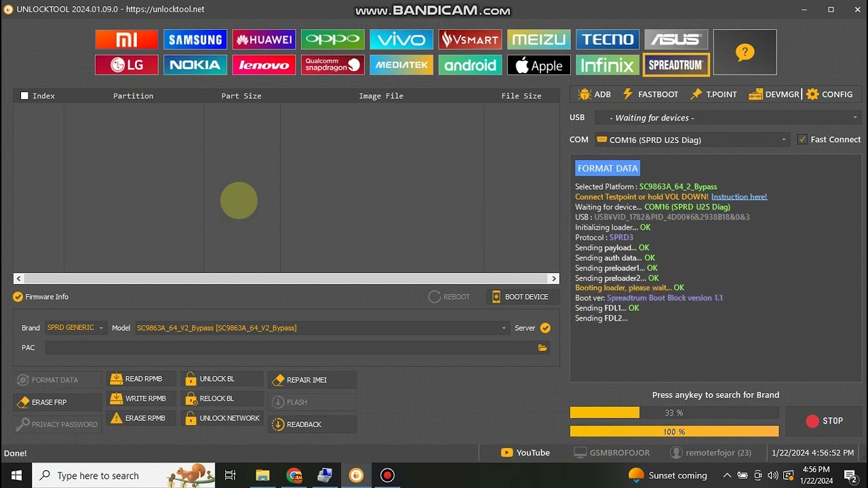Select the MediaTek brand logo
The width and height of the screenshot is (868, 488).
point(401,65)
